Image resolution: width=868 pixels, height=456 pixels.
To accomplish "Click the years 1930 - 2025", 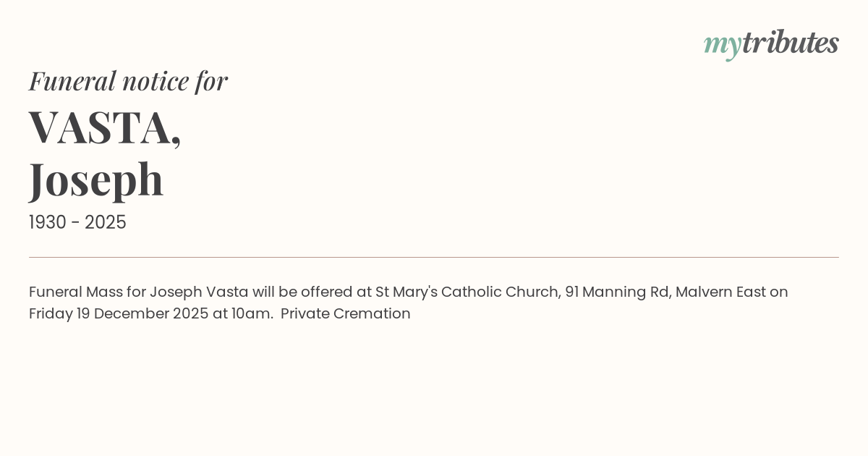I will coord(77,223).
